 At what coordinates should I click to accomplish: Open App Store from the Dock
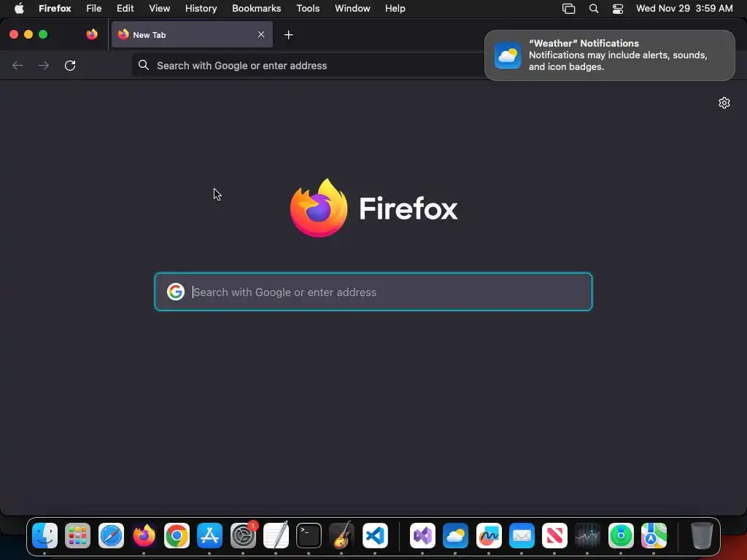click(209, 536)
